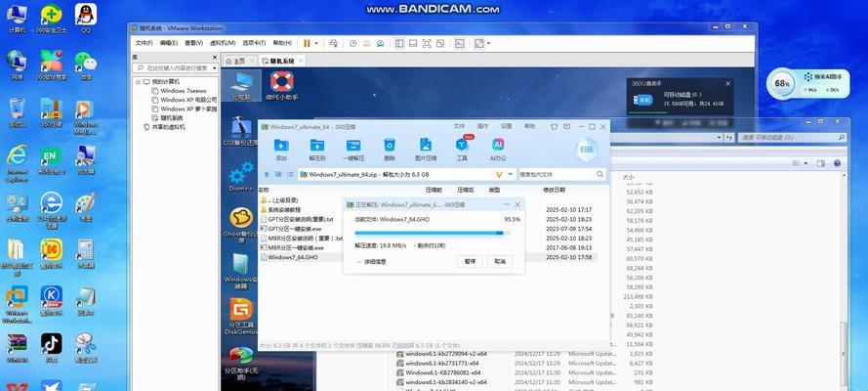Click the VMware library search input field
868x391 pixels.
point(175,67)
